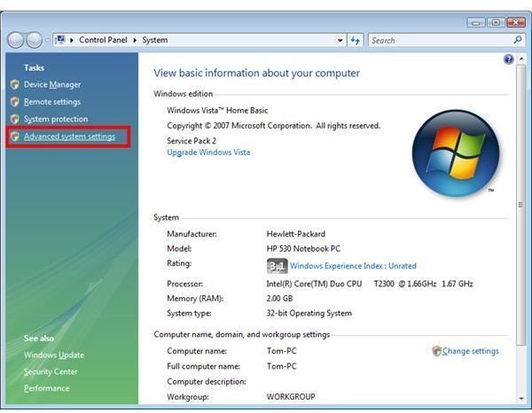
Task: Open Advanced system settings link
Action: coord(69,136)
